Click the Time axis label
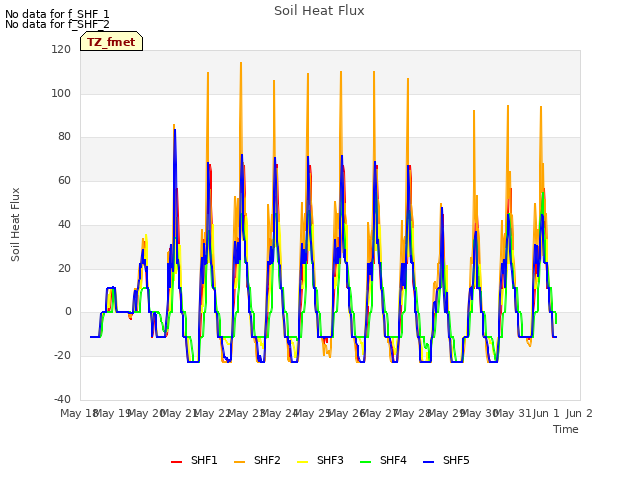Image resolution: width=640 pixels, height=480 pixels. (566, 429)
